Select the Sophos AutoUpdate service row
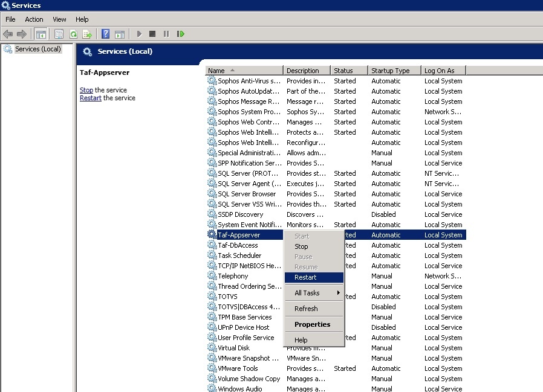This screenshot has width=543, height=392. [336, 91]
